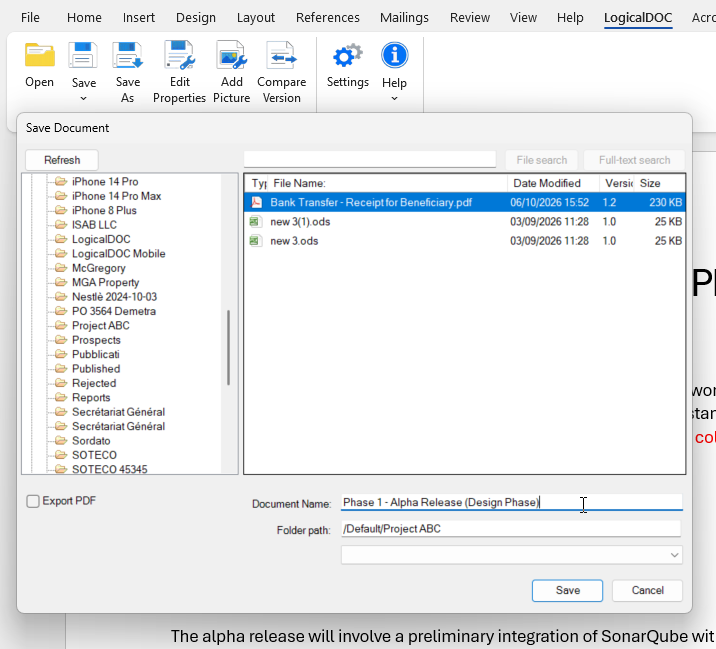Screen dimensions: 716x649
Task: Sort by File Name column header
Action: click(388, 183)
